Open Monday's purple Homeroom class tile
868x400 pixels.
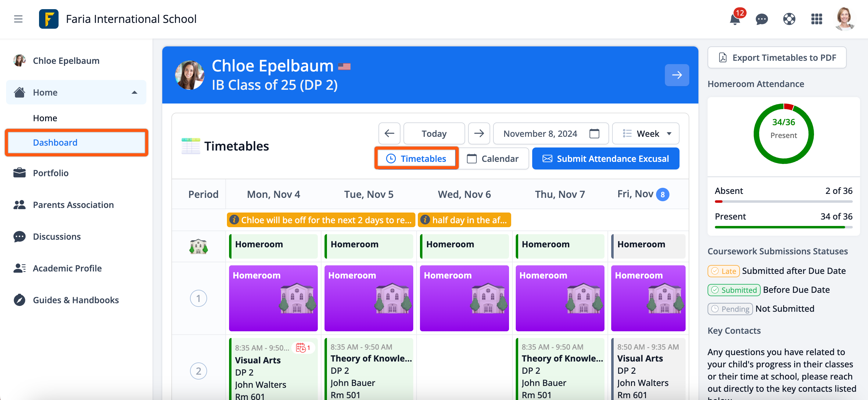click(x=273, y=298)
